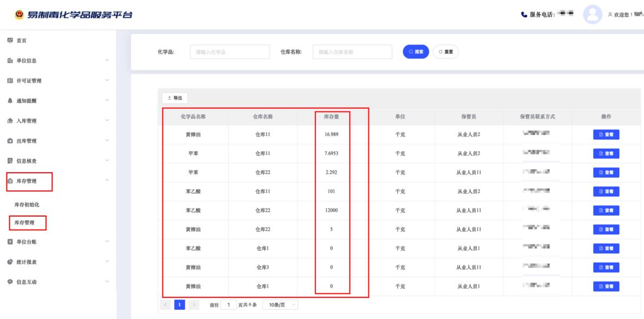Click the blue 搜索 button
644x319 pixels.
click(x=416, y=51)
